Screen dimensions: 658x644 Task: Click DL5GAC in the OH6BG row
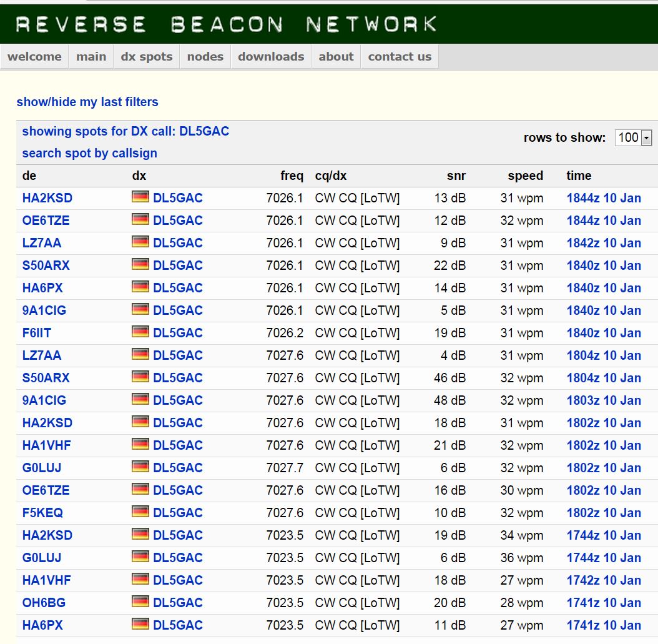177,603
